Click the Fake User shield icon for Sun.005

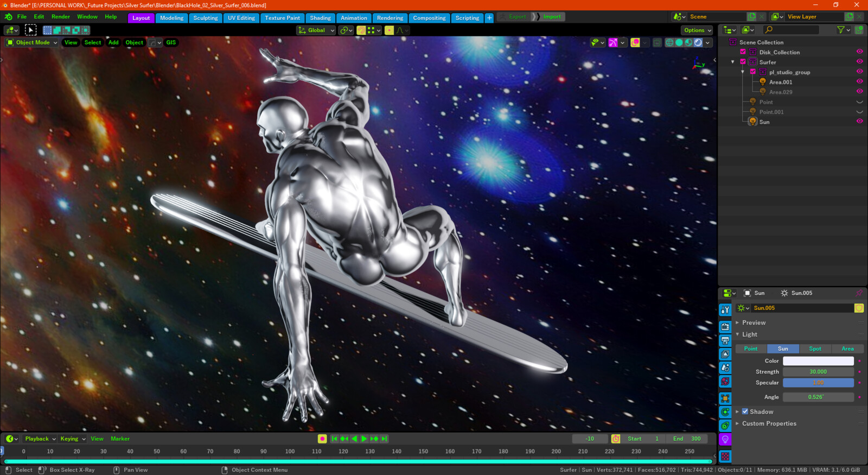(859, 308)
